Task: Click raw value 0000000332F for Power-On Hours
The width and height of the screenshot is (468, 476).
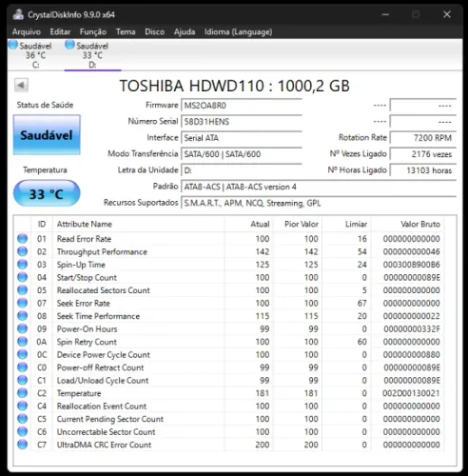Action: (x=412, y=328)
